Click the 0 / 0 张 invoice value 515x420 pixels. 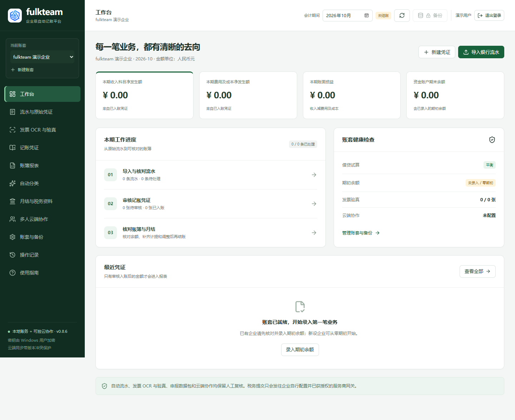pyautogui.click(x=488, y=200)
